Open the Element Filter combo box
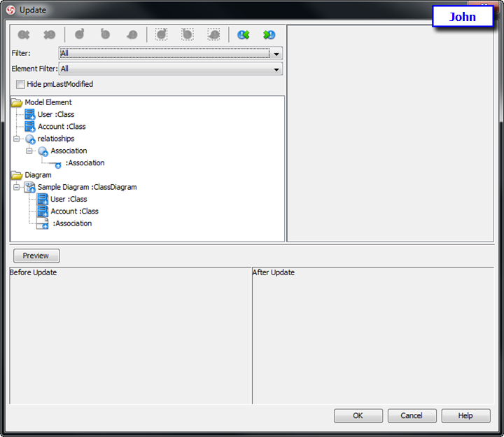504x437 pixels. 171,69
